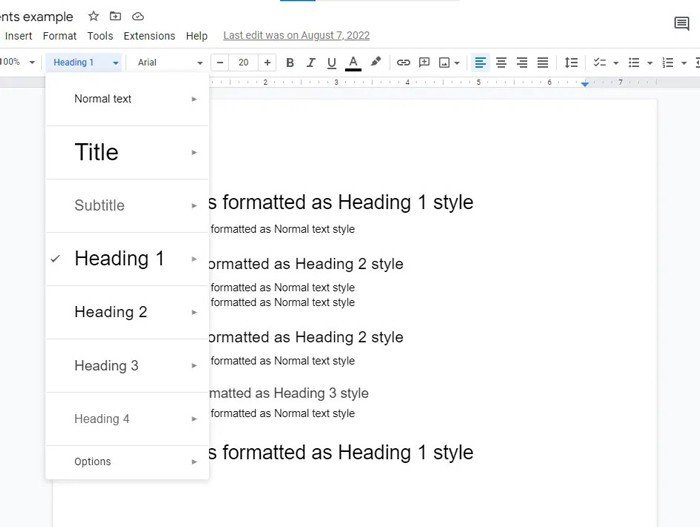700x527 pixels.
Task: Click the move to folder icon
Action: tap(116, 16)
